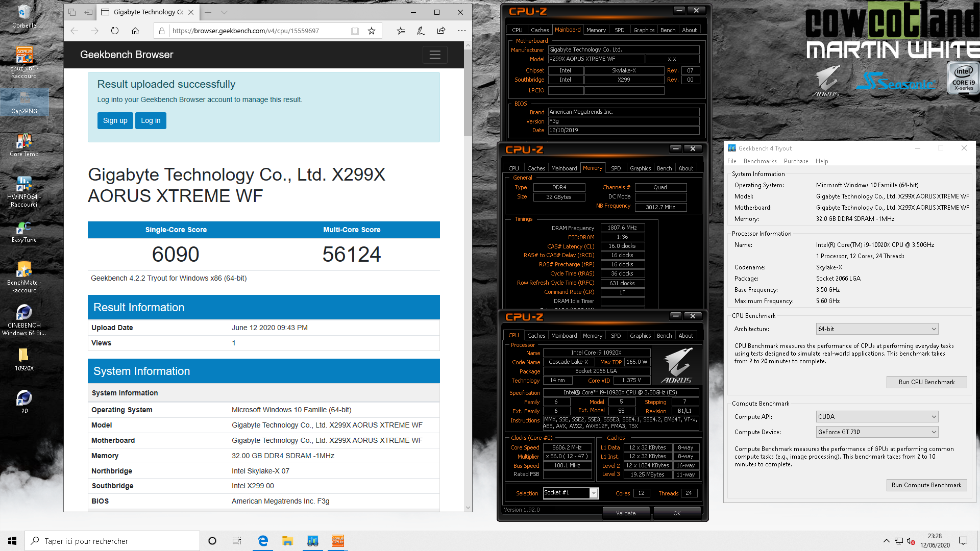
Task: Open About tab in top CPU-Z window
Action: [x=689, y=30]
